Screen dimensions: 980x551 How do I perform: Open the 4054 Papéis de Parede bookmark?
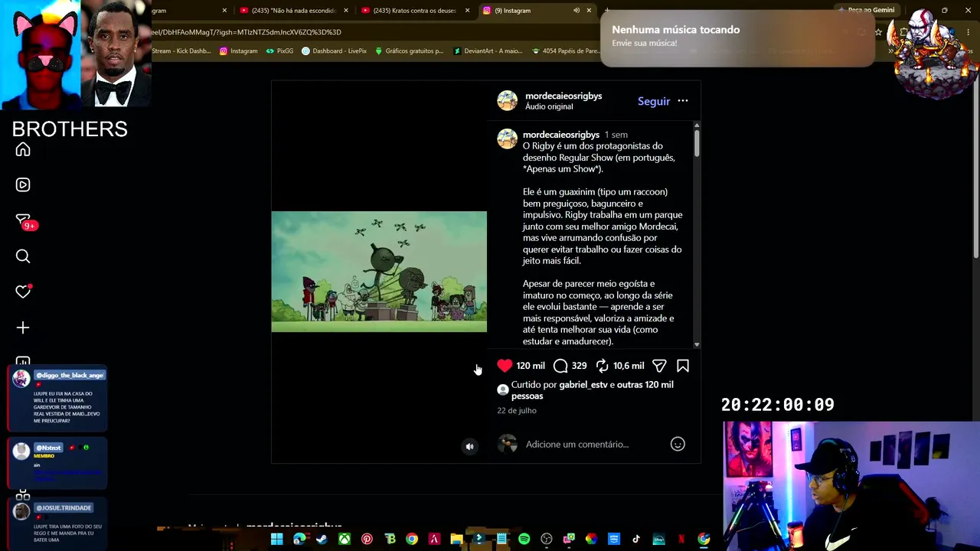pyautogui.click(x=566, y=51)
